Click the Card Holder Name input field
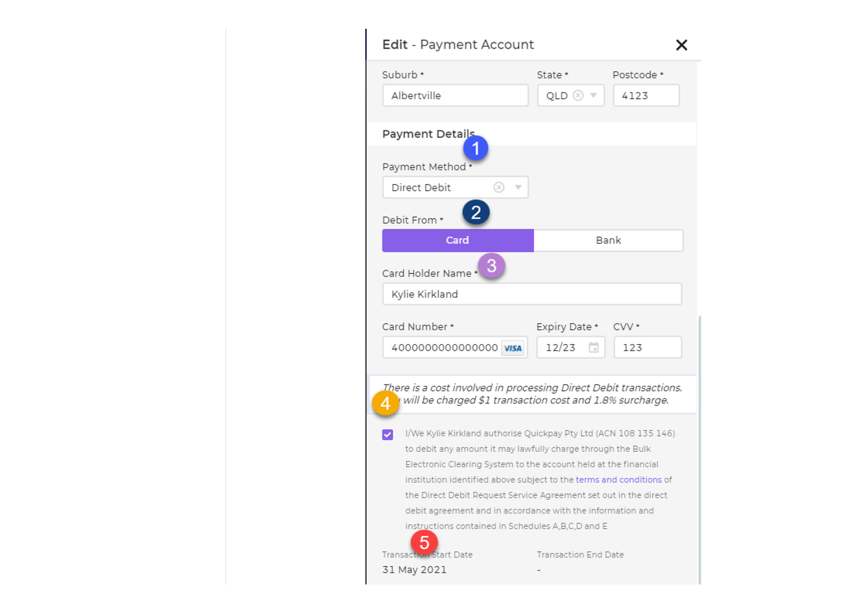This screenshot has width=868, height=613. pyautogui.click(x=531, y=294)
